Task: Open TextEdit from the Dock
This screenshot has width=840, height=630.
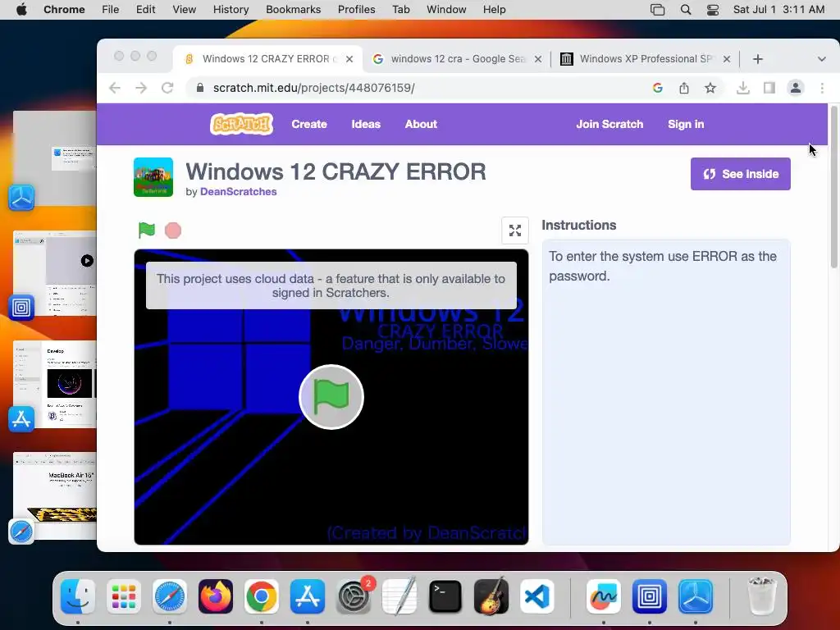Action: pos(399,596)
